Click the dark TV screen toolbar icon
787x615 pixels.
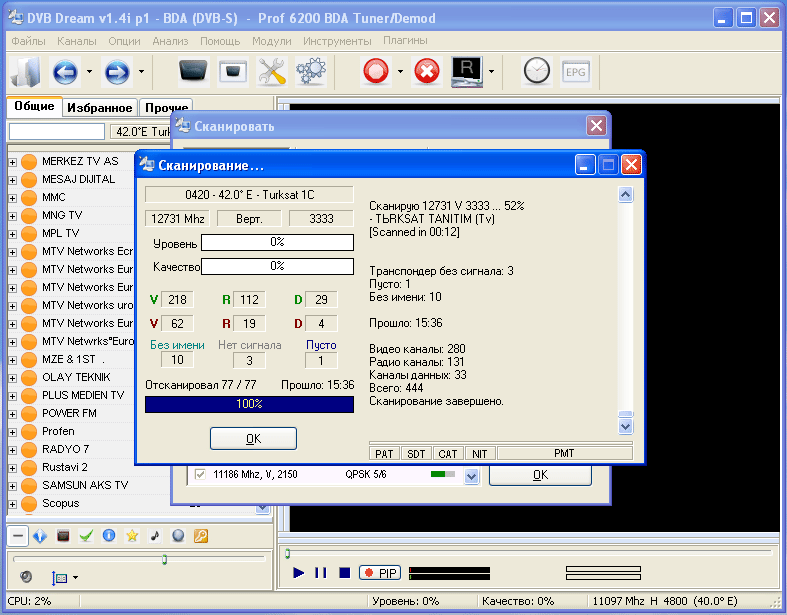click(193, 72)
